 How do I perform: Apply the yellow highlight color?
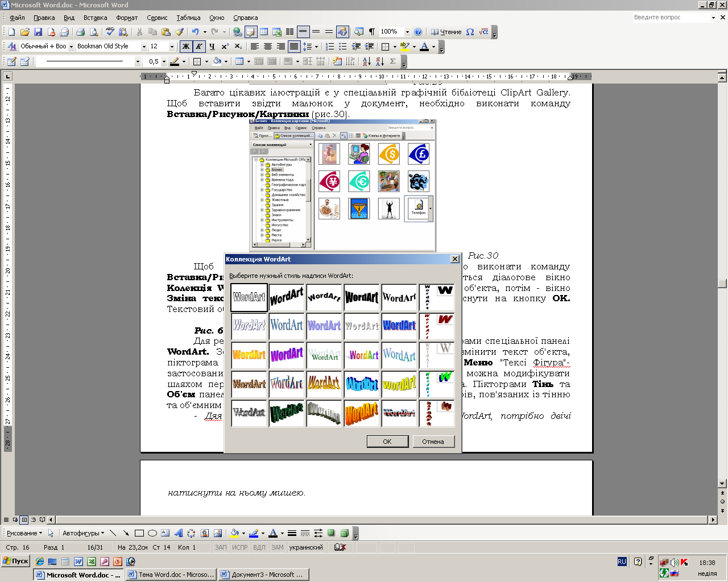click(x=404, y=47)
